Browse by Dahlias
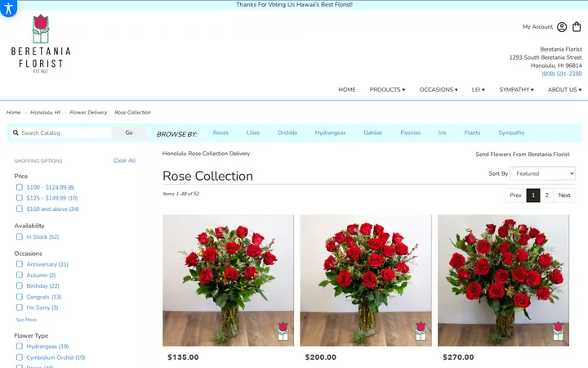Screen dimensions: 588x368 (373, 132)
